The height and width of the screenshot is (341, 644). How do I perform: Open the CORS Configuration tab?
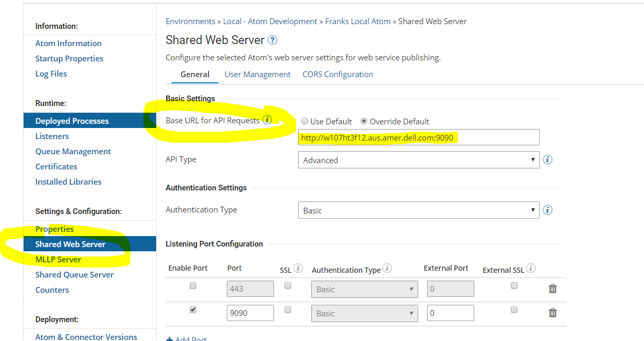[337, 74]
